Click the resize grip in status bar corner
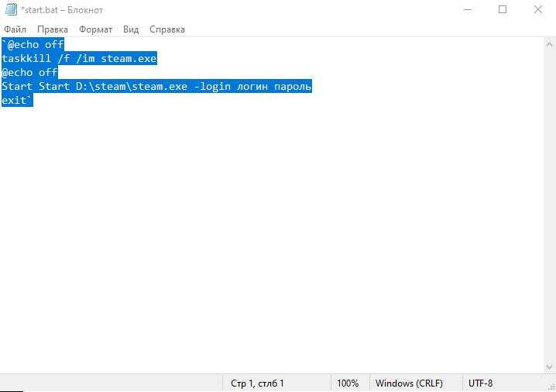The image size is (556, 392). [551, 387]
